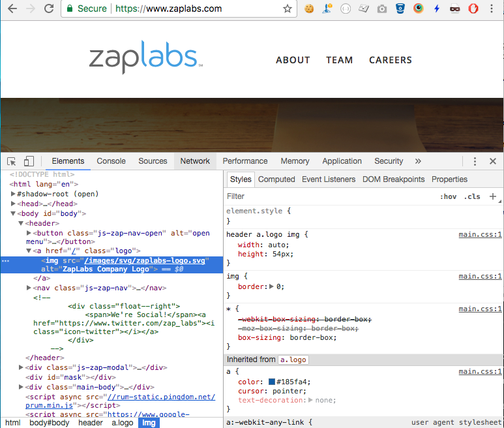
Task: Toggle the .cls class editor
Action: (472, 196)
